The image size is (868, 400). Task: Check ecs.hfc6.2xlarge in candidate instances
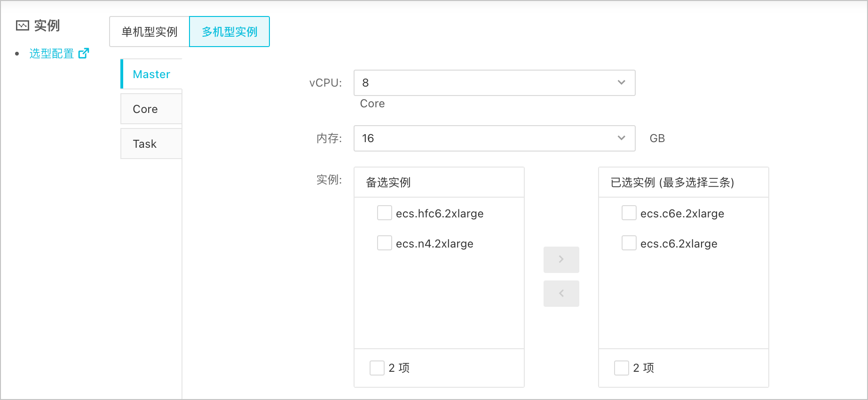point(385,213)
